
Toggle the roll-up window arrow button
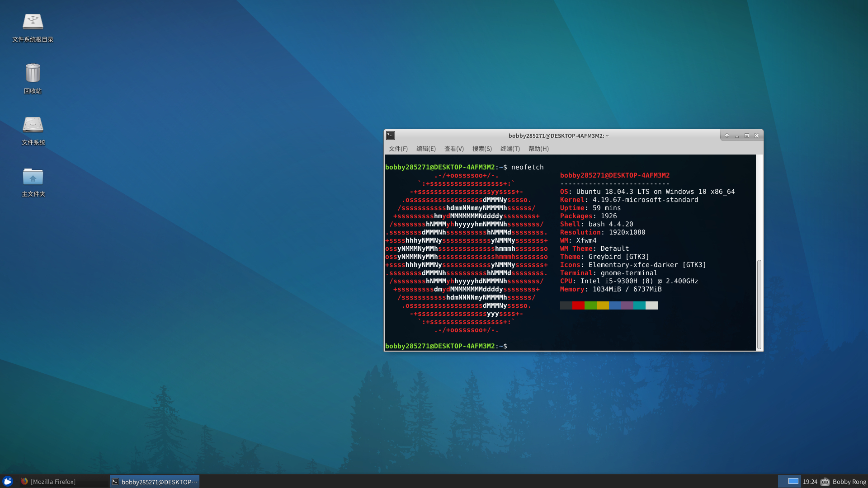pyautogui.click(x=727, y=136)
